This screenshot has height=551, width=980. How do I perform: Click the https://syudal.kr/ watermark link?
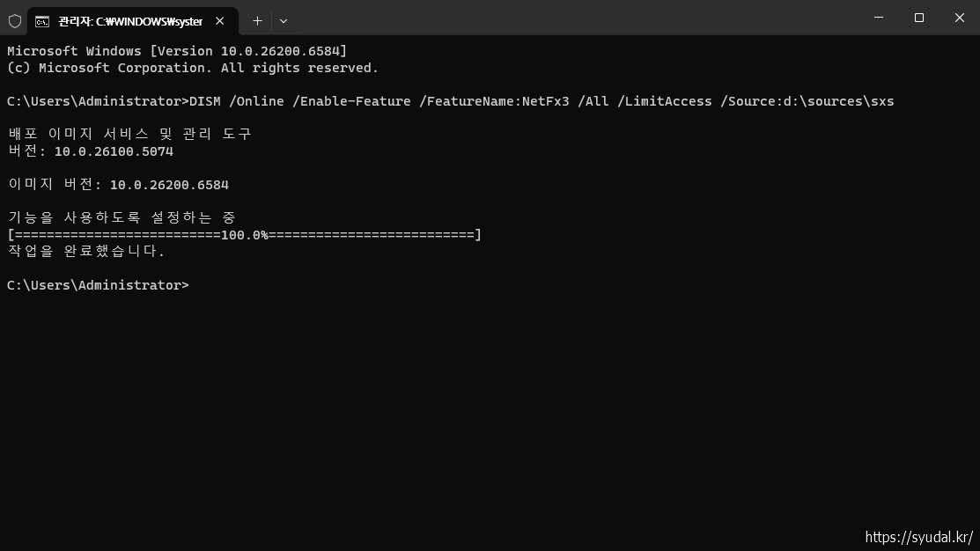(x=919, y=537)
